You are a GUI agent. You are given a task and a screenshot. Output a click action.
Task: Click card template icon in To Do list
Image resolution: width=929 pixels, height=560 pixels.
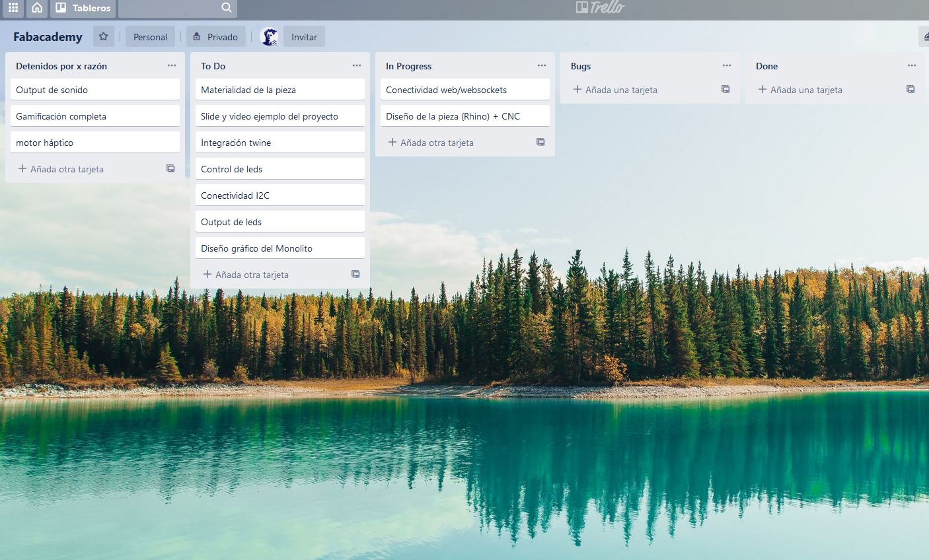click(355, 274)
